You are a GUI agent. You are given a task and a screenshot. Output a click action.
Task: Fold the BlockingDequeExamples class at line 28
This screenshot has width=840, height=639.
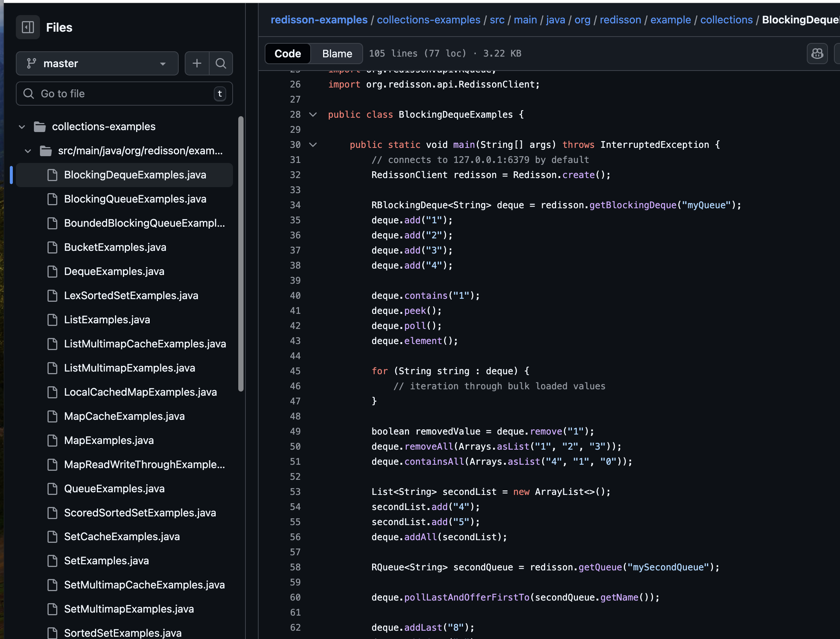pyautogui.click(x=313, y=115)
